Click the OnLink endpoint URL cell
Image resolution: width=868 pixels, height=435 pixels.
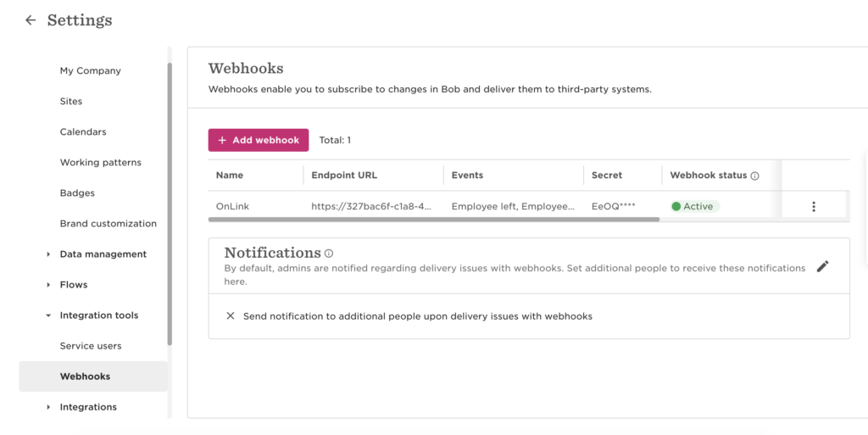coord(372,206)
